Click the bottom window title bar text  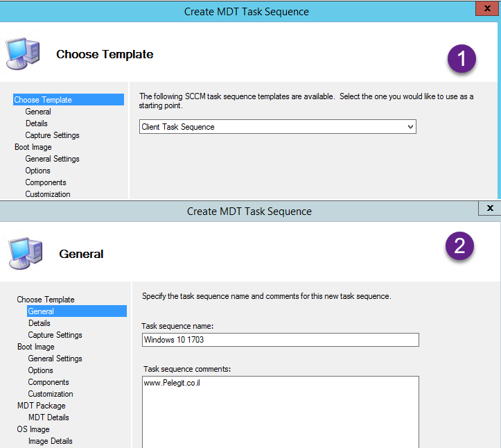(x=249, y=211)
